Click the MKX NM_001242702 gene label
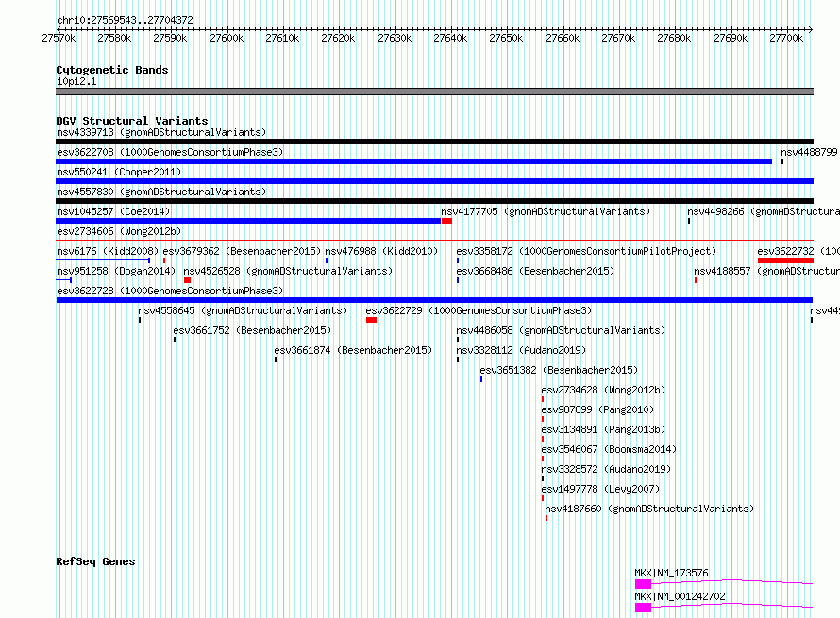This screenshot has height=618, width=840. [x=680, y=596]
